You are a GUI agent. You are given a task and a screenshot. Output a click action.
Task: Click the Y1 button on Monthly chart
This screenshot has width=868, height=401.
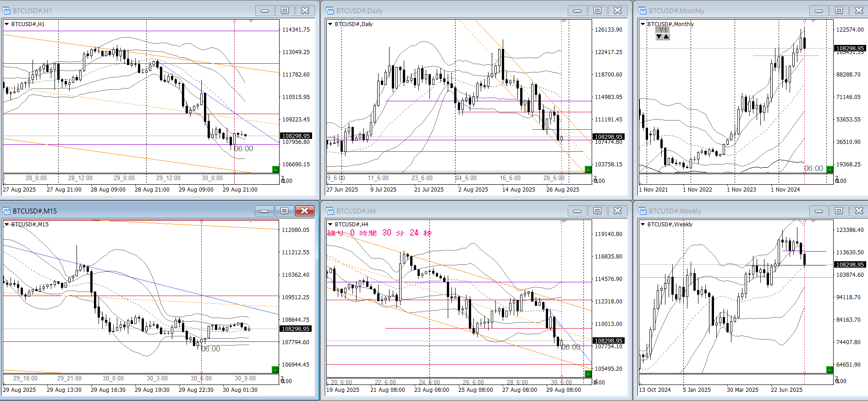[x=663, y=30]
